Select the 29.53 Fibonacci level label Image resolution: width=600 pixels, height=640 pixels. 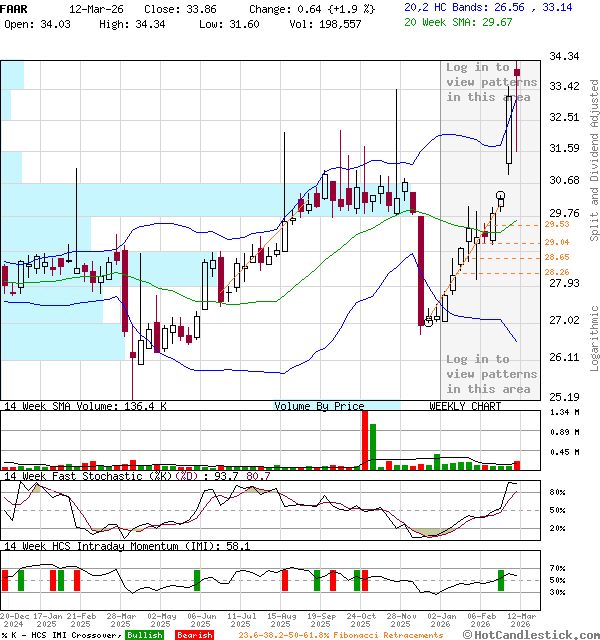pos(557,225)
